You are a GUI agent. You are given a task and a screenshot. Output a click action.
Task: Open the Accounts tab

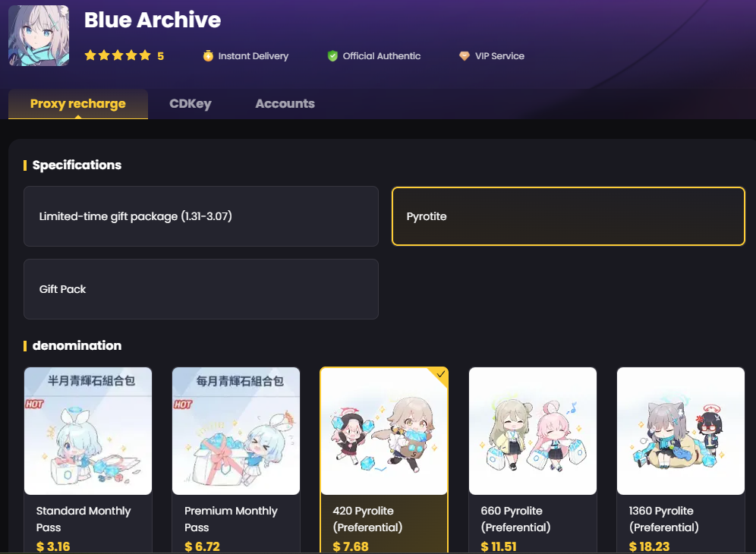285,104
